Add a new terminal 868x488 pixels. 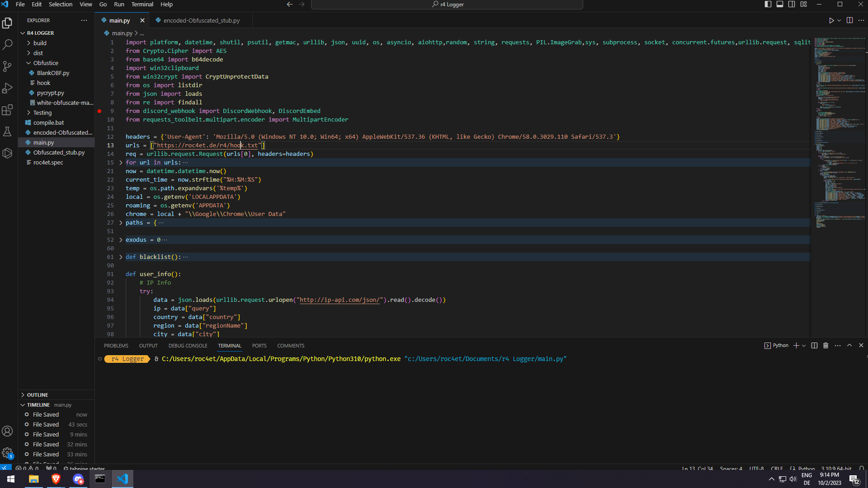[796, 346]
